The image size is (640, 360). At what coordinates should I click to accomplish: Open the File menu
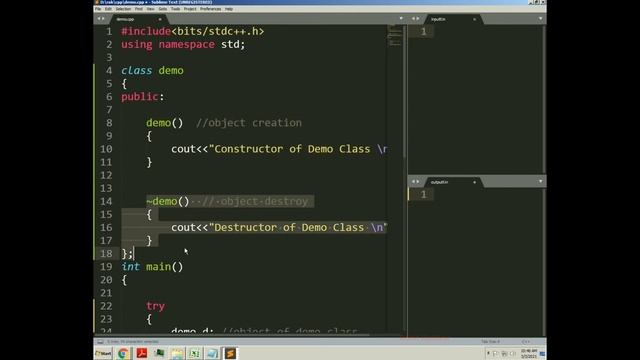tap(98, 9)
